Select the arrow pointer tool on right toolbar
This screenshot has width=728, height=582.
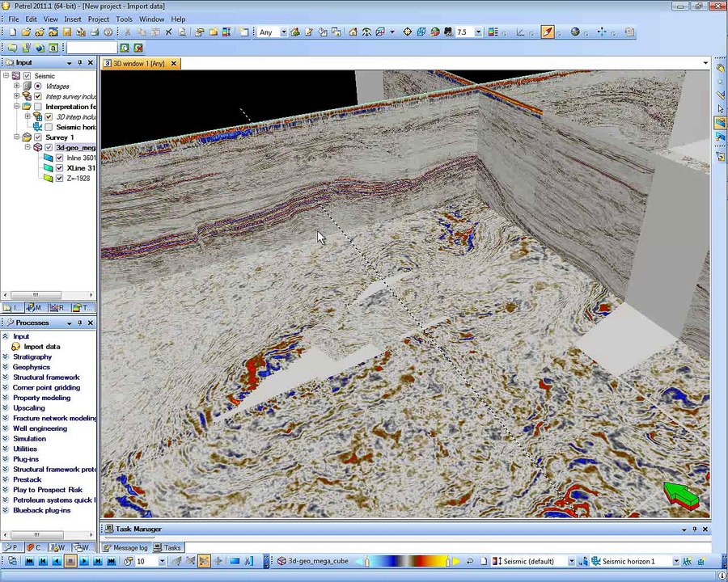[720, 109]
